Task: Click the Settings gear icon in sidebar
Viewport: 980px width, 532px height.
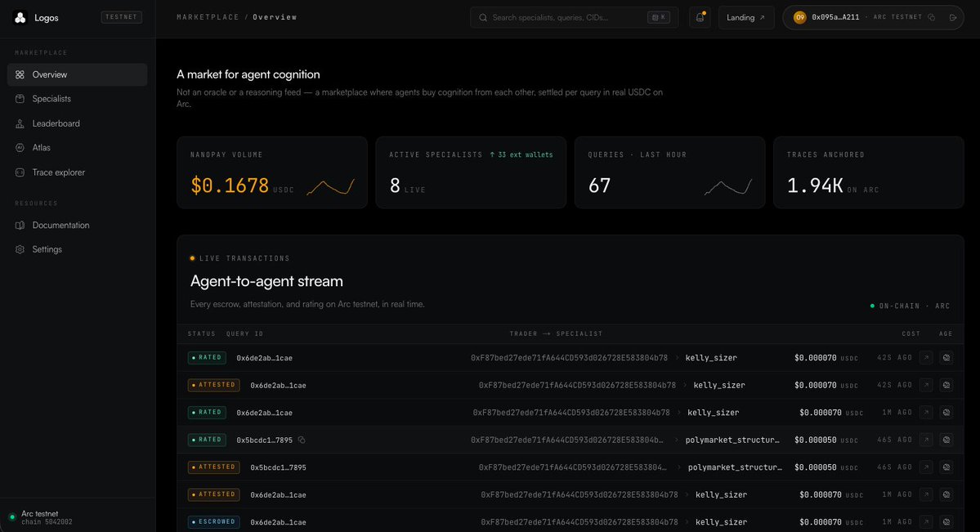Action: (x=20, y=249)
